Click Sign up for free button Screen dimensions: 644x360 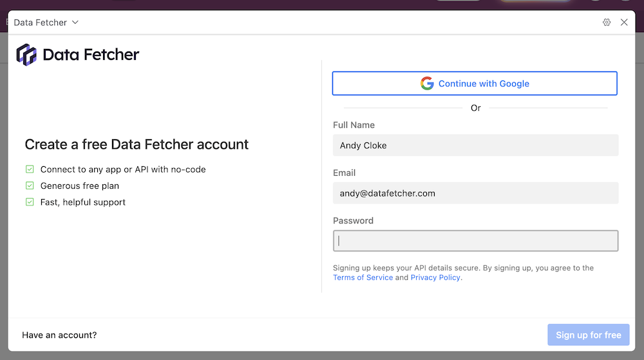tap(588, 335)
